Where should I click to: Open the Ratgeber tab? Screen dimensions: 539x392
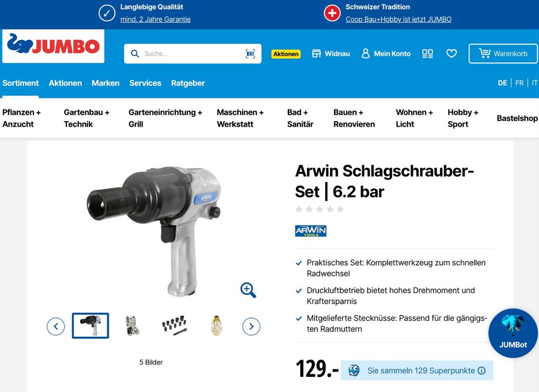(188, 83)
